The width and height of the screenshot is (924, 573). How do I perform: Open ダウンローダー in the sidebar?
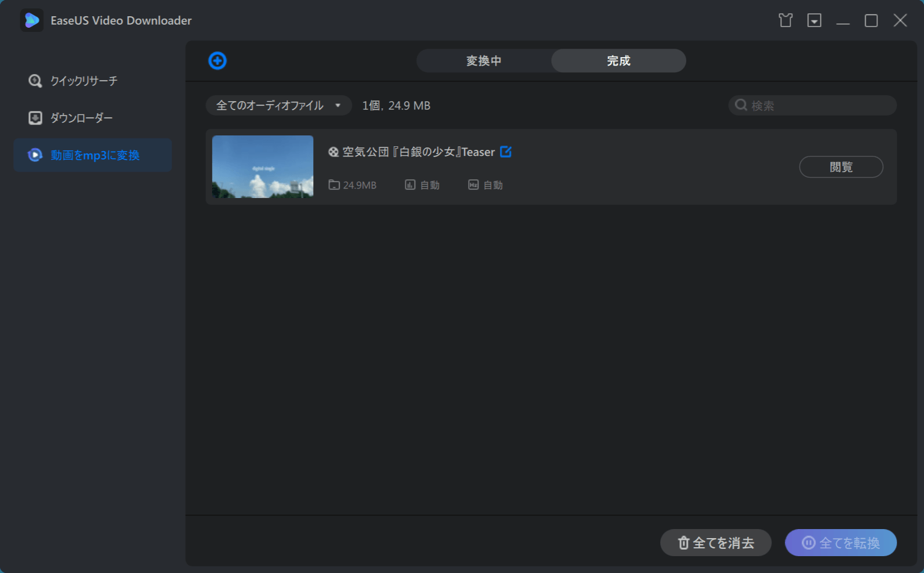pyautogui.click(x=93, y=118)
